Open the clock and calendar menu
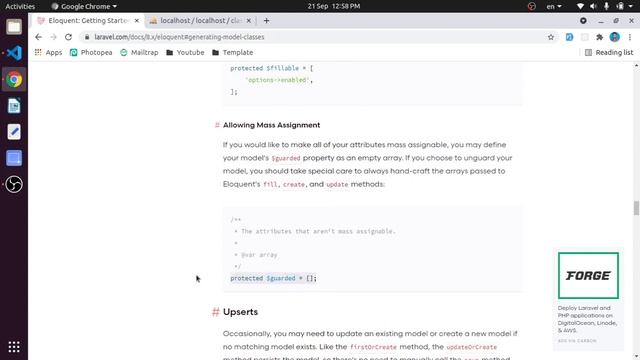 334,6
